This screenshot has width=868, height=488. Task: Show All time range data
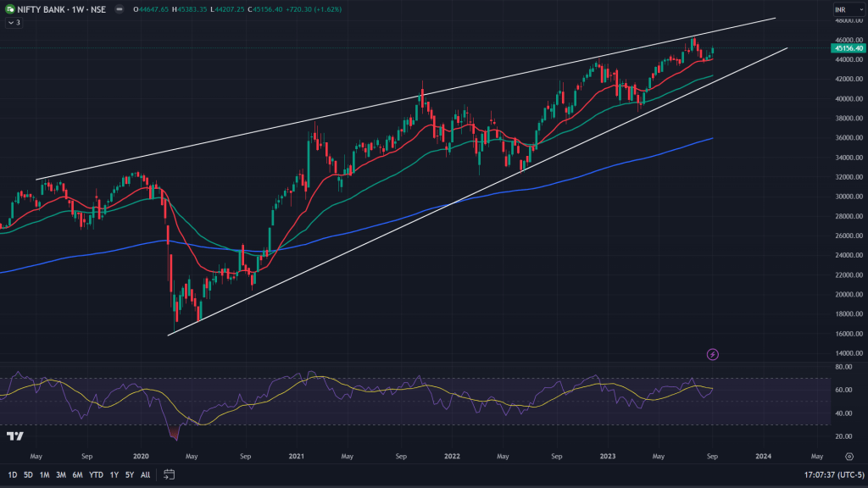tap(145, 475)
